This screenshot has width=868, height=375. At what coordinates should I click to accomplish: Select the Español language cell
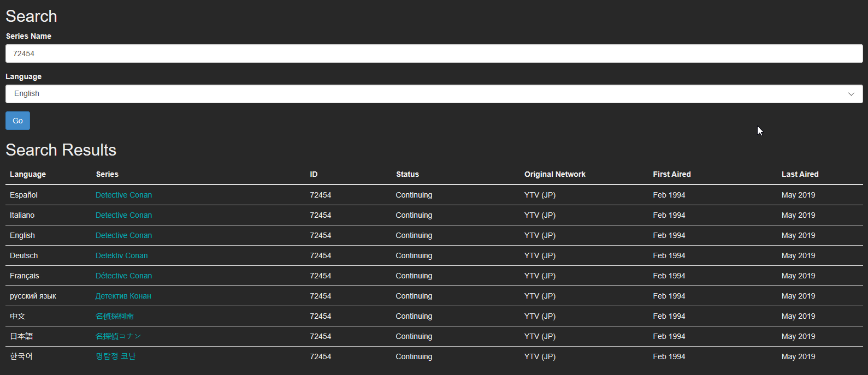point(23,195)
